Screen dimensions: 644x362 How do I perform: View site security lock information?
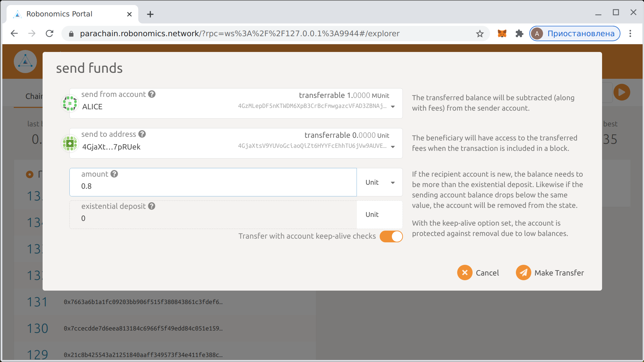tap(71, 34)
